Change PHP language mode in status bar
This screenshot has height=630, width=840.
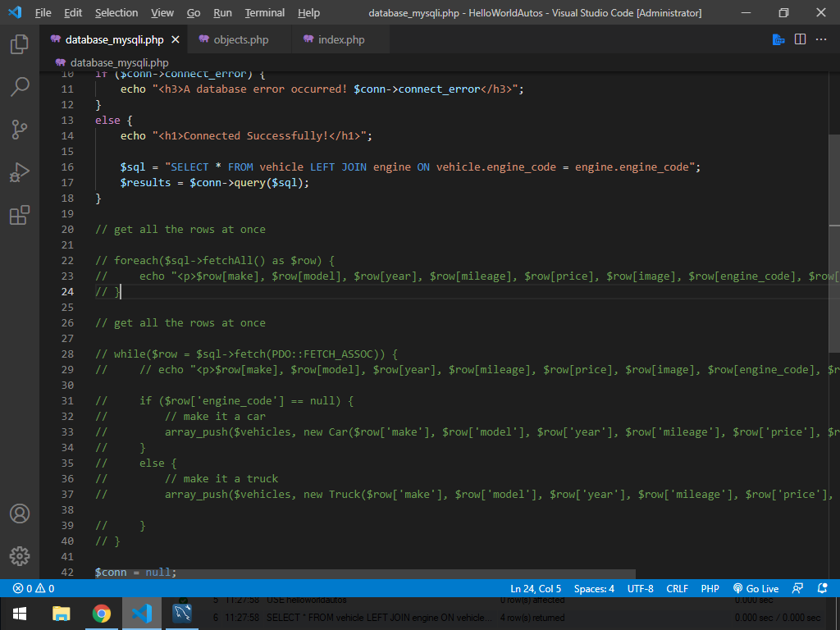pyautogui.click(x=710, y=588)
